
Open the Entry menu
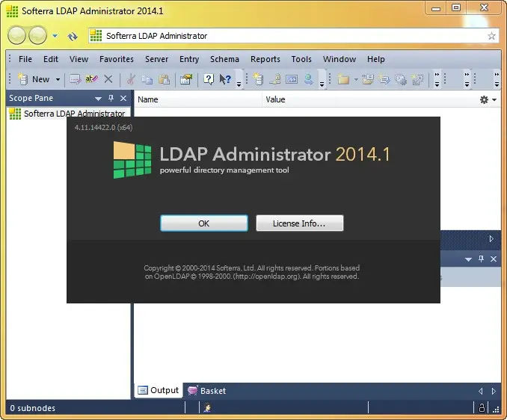pos(189,59)
